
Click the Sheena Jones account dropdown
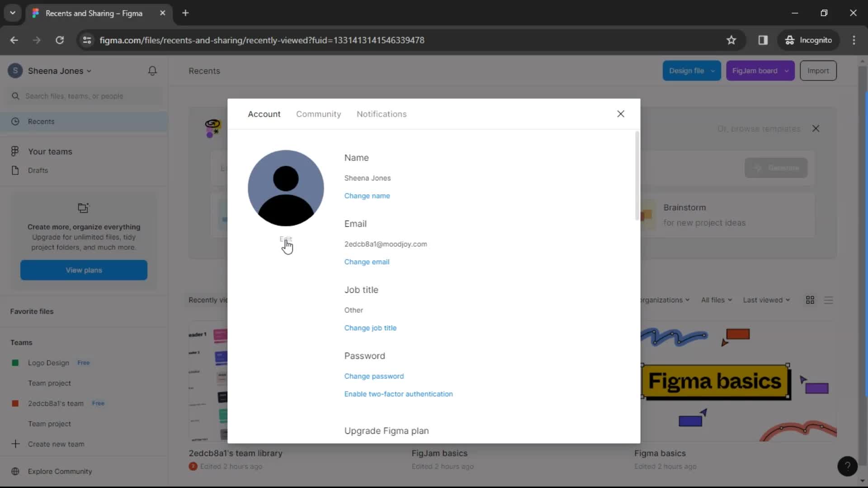click(x=51, y=71)
